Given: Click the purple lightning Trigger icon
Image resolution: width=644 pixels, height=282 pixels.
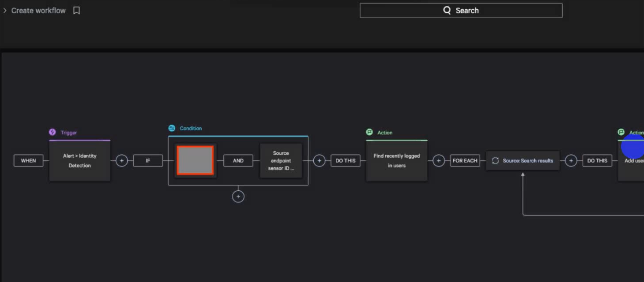Looking at the screenshot, I should (x=53, y=132).
